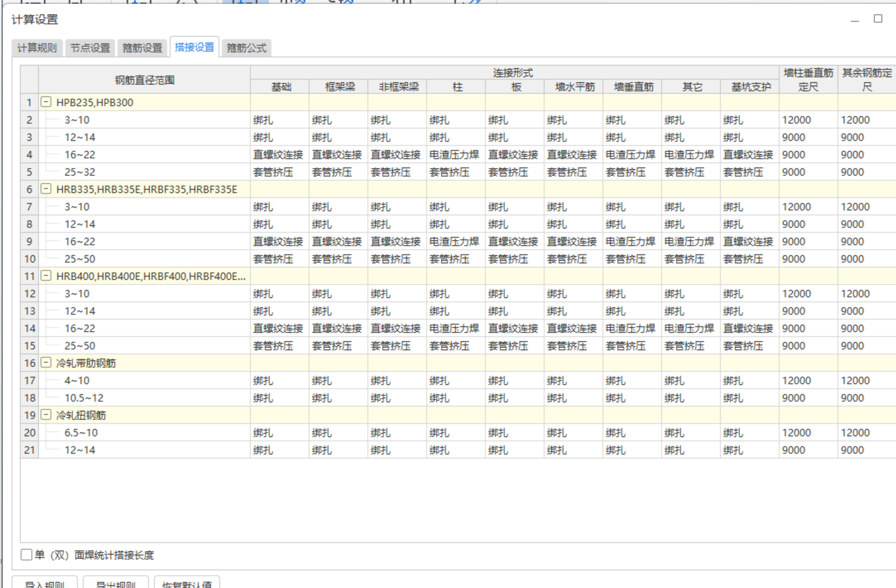Switch to the 计算规则 tab

[37, 48]
